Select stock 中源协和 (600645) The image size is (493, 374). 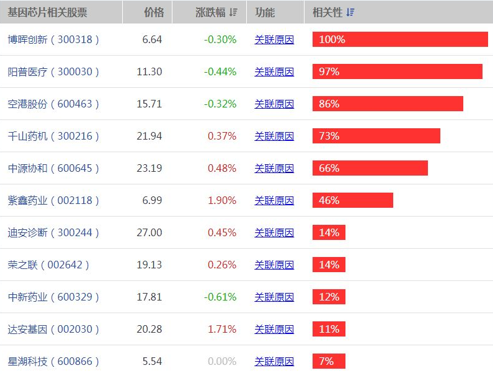point(53,168)
